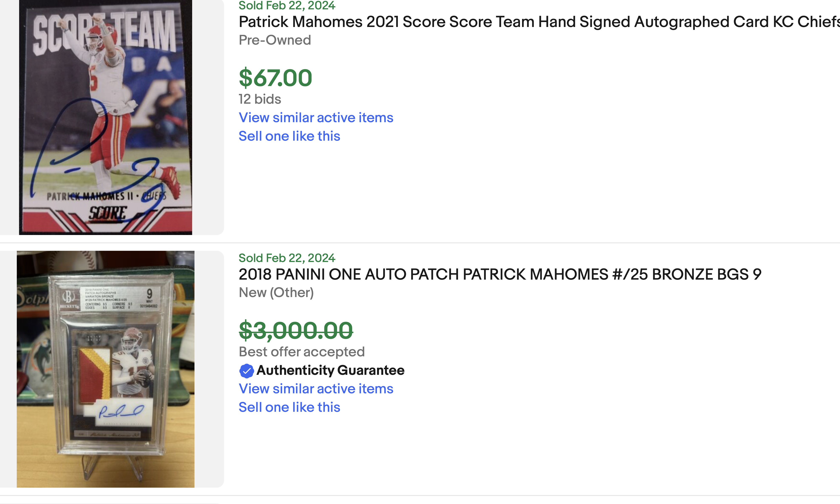View similar active items for $67.00 listing
This screenshot has width=840, height=504.
click(x=316, y=118)
